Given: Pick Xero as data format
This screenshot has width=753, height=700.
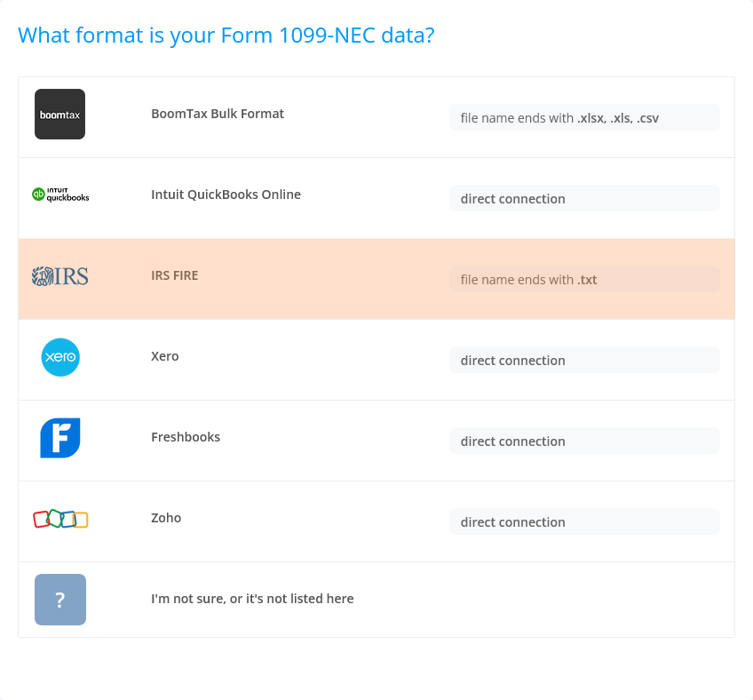Looking at the screenshot, I should 165,356.
